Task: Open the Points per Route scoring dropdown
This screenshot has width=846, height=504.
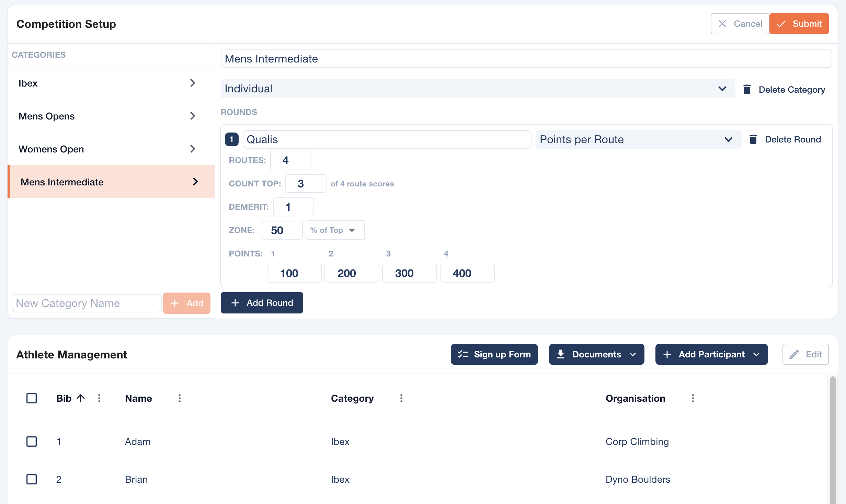Action: [638, 139]
